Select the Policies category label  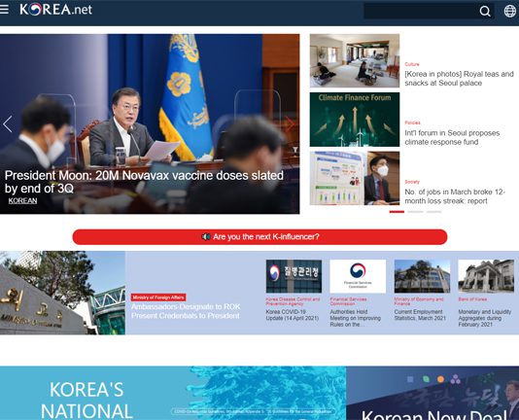coord(412,122)
